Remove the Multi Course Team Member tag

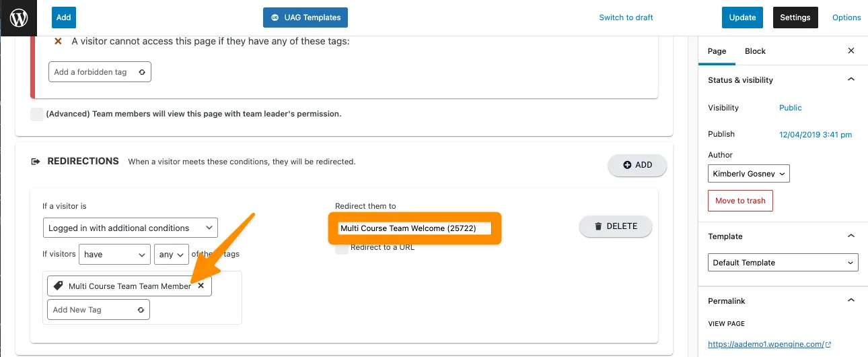click(x=201, y=286)
